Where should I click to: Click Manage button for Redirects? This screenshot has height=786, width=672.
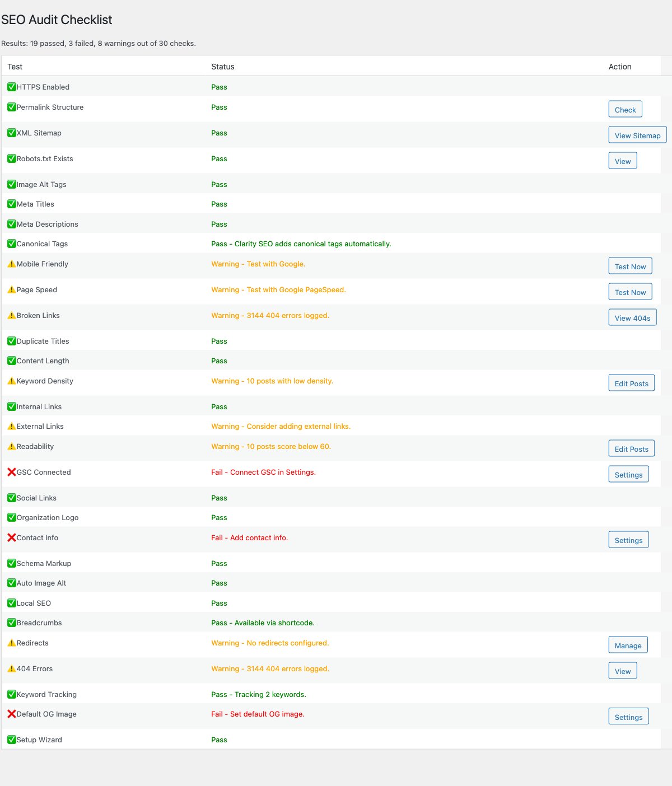(x=628, y=645)
